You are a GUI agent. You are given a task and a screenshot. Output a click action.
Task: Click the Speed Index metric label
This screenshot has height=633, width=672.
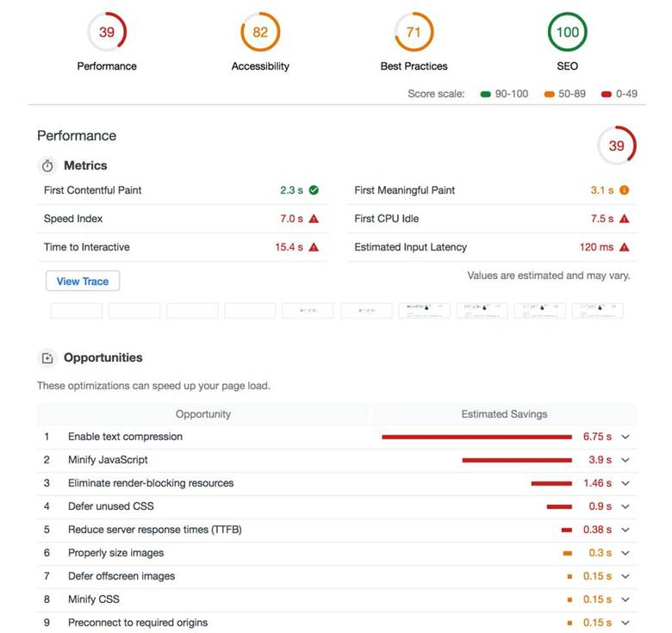[73, 219]
